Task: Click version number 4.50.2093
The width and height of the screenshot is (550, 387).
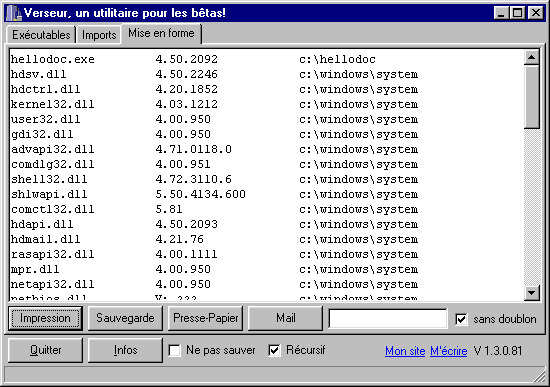Action: click(187, 224)
